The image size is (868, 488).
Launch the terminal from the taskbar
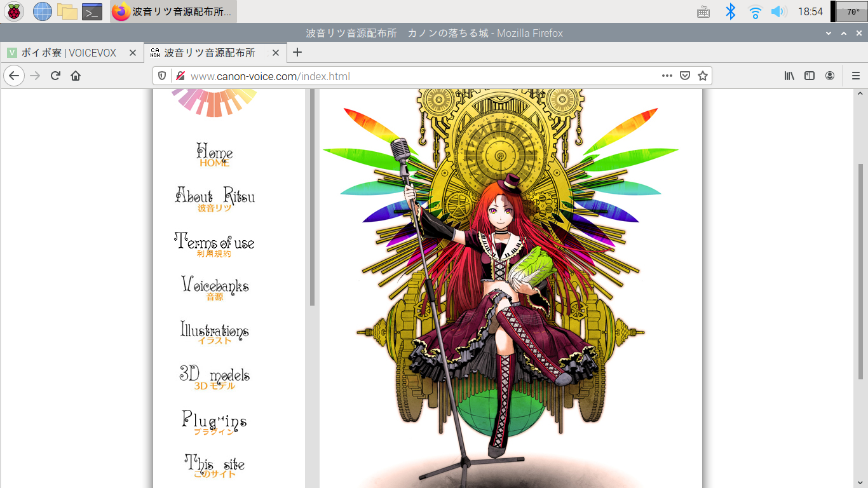(92, 11)
